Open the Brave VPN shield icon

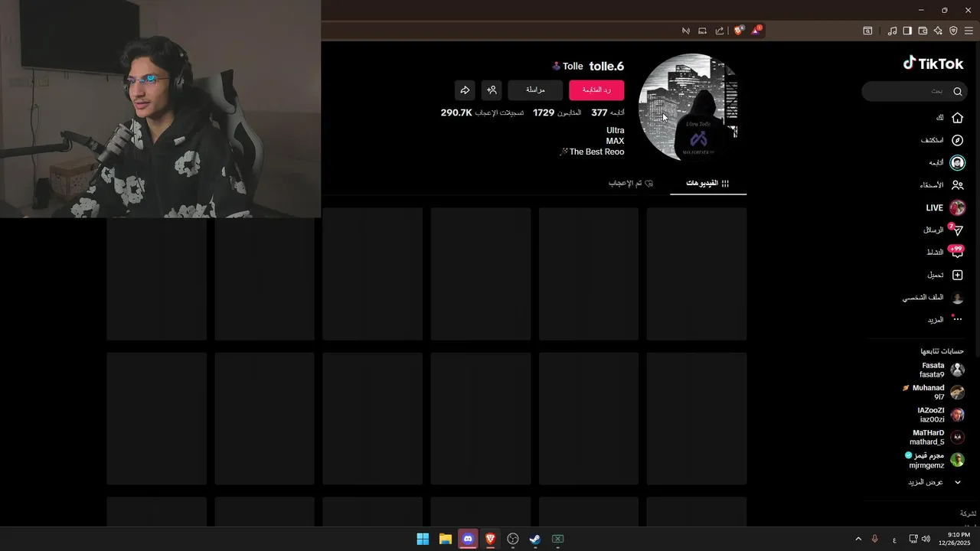(953, 31)
